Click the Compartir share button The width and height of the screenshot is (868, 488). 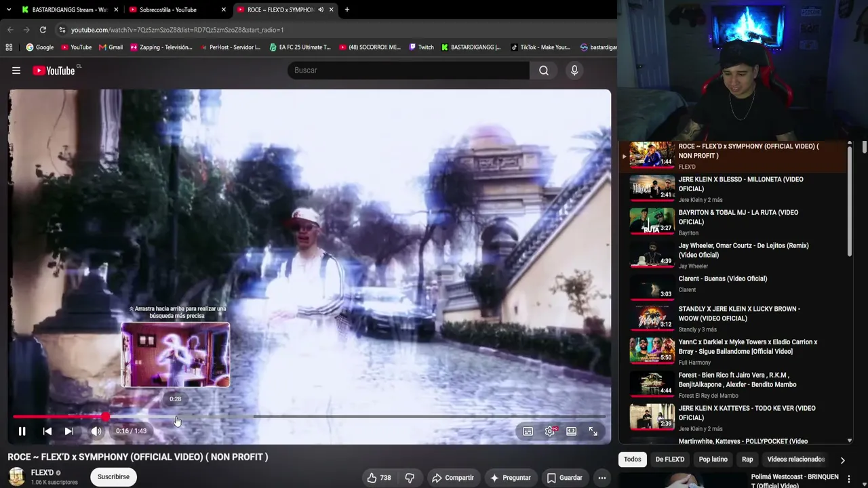(453, 478)
